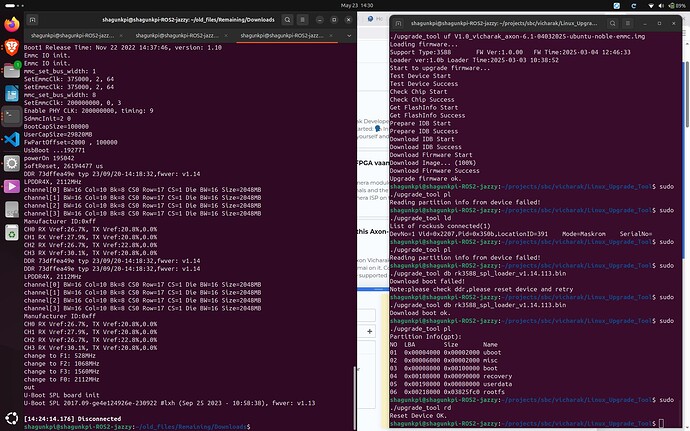
Task: Click the rootfs partition row
Action: [447, 392]
